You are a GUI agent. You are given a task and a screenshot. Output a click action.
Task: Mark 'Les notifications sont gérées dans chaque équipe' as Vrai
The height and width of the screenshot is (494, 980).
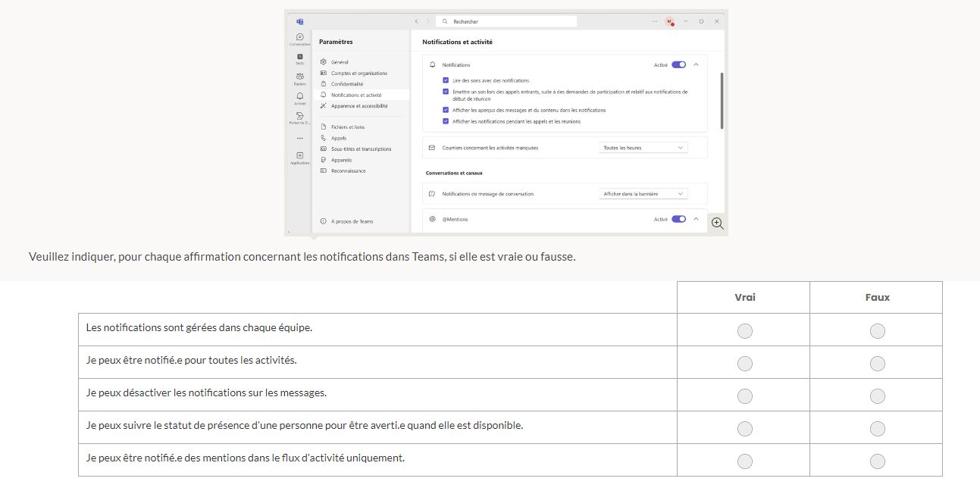click(x=744, y=331)
